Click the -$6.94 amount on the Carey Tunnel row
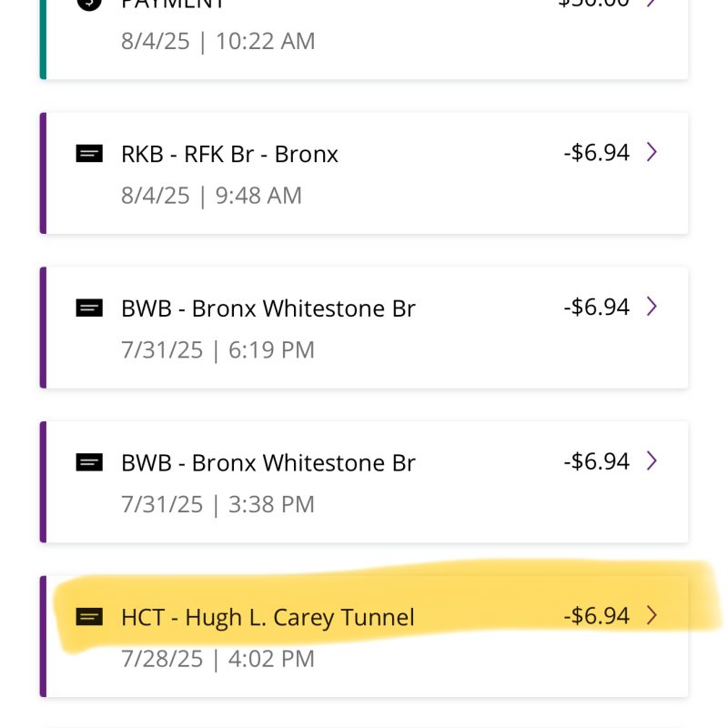 [596, 617]
